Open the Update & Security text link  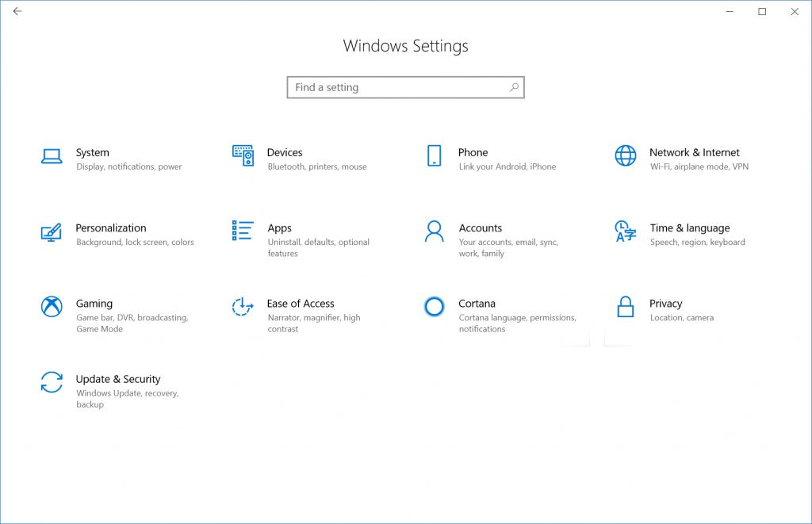coord(118,379)
